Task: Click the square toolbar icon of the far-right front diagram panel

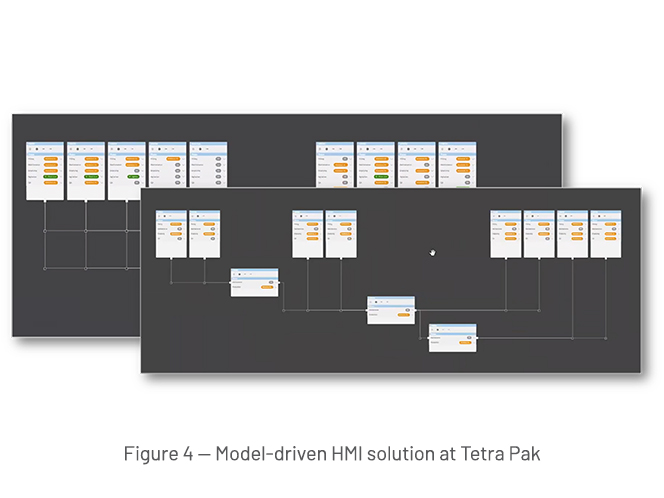Action: pos(599,216)
